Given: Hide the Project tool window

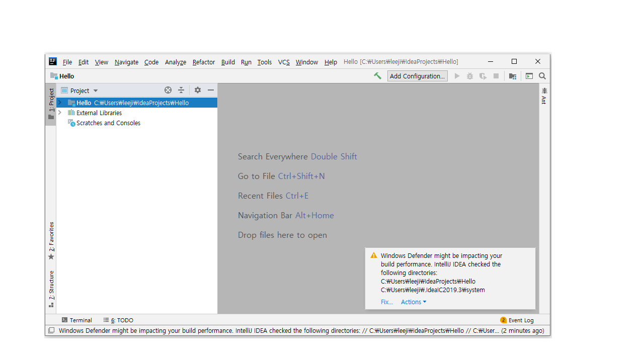Looking at the screenshot, I should point(211,90).
